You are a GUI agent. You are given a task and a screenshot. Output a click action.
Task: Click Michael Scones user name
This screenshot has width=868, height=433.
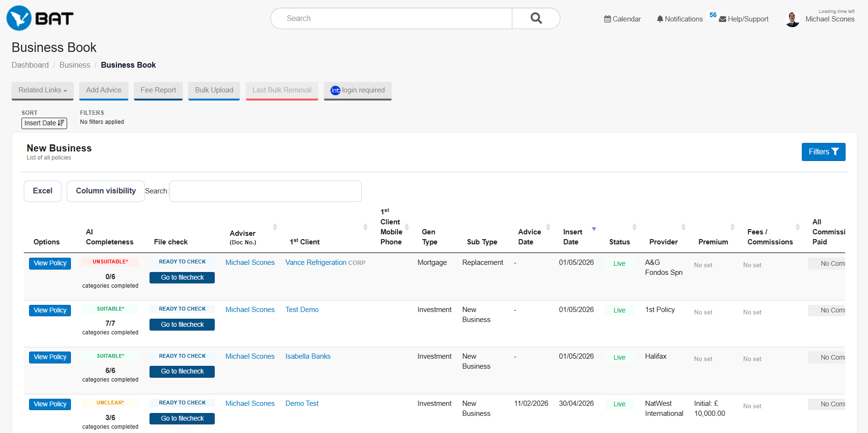pyautogui.click(x=830, y=19)
